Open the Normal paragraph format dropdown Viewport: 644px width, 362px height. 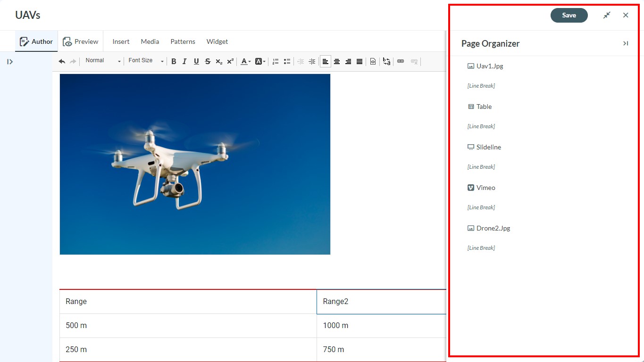coord(103,61)
